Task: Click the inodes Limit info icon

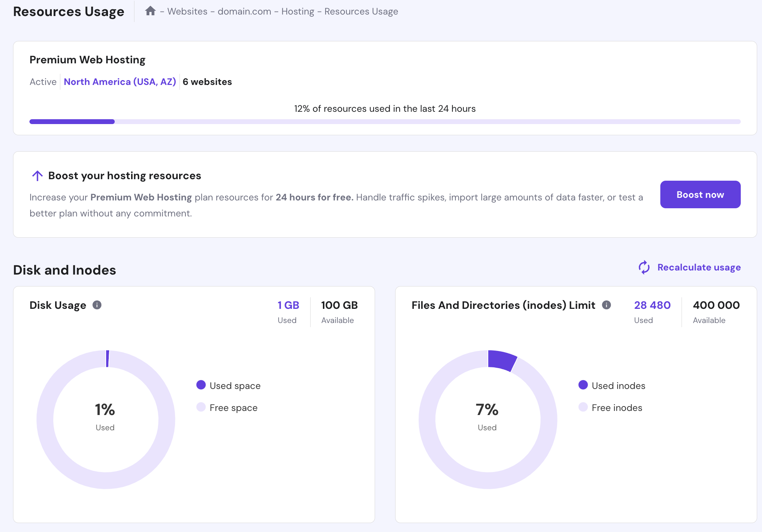Action: (606, 305)
